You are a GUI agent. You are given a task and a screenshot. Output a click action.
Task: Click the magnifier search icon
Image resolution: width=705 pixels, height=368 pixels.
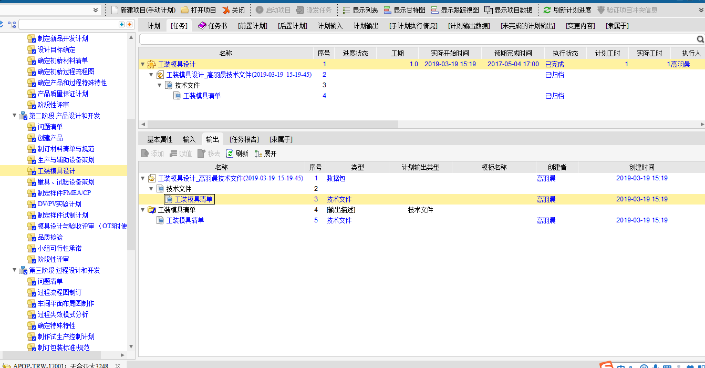[x=700, y=40]
